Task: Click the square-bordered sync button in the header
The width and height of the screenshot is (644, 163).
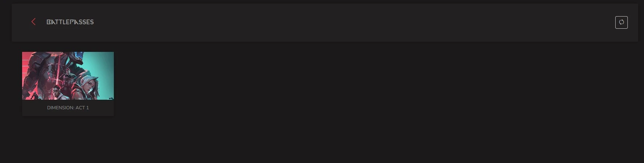Action: click(x=621, y=22)
